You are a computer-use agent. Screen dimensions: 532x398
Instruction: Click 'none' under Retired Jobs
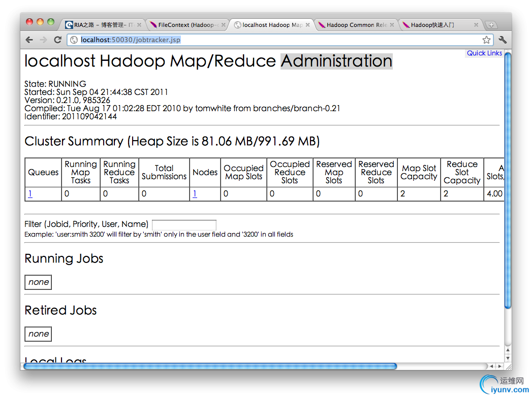[38, 334]
